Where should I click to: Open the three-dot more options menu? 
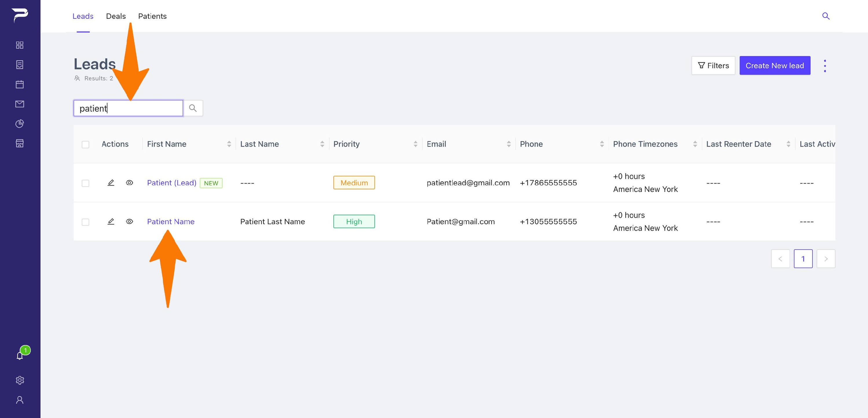[x=825, y=66]
